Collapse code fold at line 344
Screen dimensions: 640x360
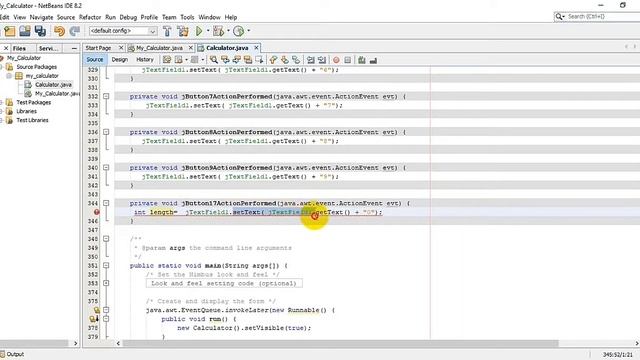click(106, 203)
